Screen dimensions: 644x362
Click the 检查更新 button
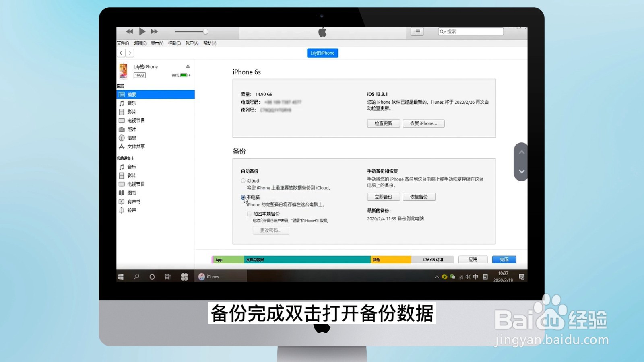[x=383, y=123]
